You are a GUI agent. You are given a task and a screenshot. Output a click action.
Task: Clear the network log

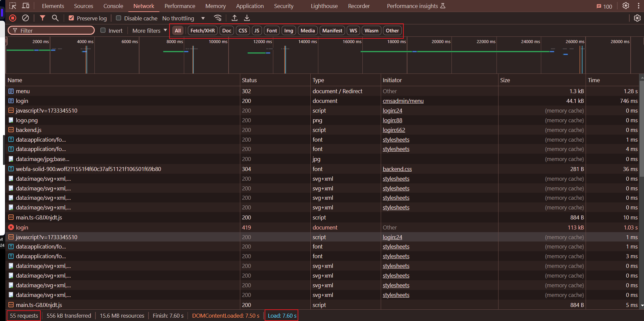click(x=25, y=18)
